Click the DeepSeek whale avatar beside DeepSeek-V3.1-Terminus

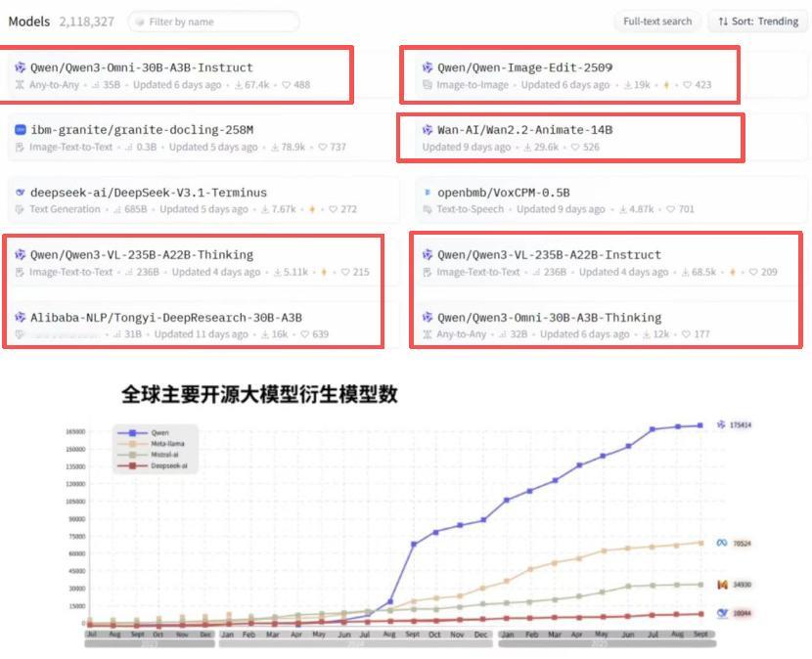(21, 193)
